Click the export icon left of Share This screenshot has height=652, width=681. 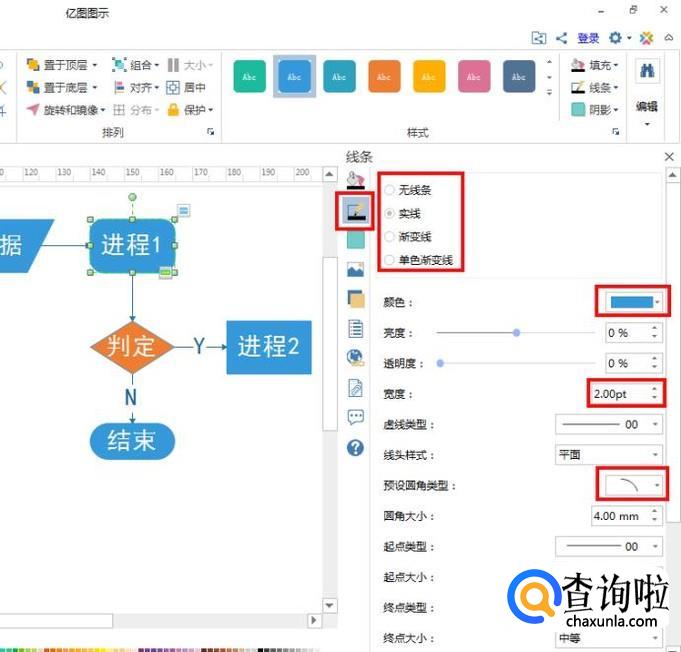coord(539,38)
